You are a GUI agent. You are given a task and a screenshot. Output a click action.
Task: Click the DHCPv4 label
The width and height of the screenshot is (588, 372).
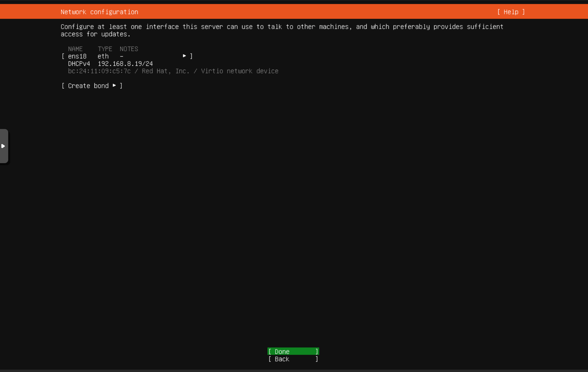point(79,64)
